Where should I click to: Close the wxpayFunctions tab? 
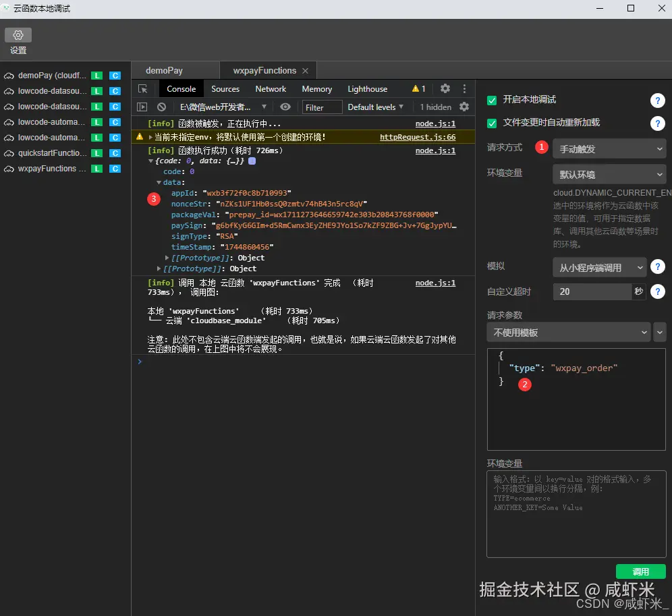pos(305,71)
